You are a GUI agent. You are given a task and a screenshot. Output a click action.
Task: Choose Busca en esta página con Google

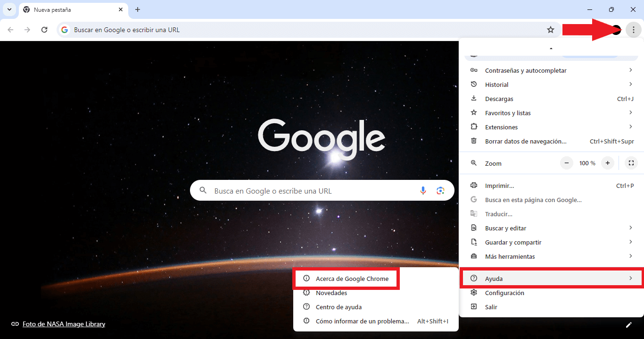[551, 200]
